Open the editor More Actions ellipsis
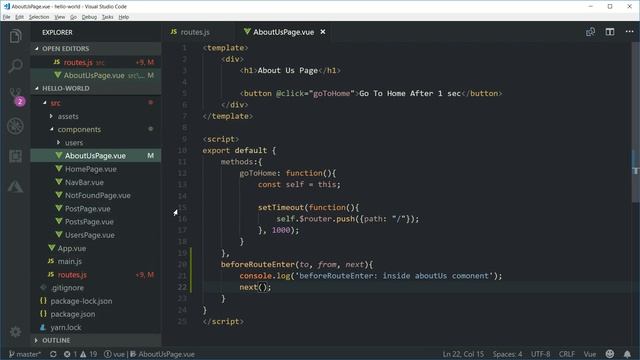Image resolution: width=640 pixels, height=360 pixels. point(629,31)
